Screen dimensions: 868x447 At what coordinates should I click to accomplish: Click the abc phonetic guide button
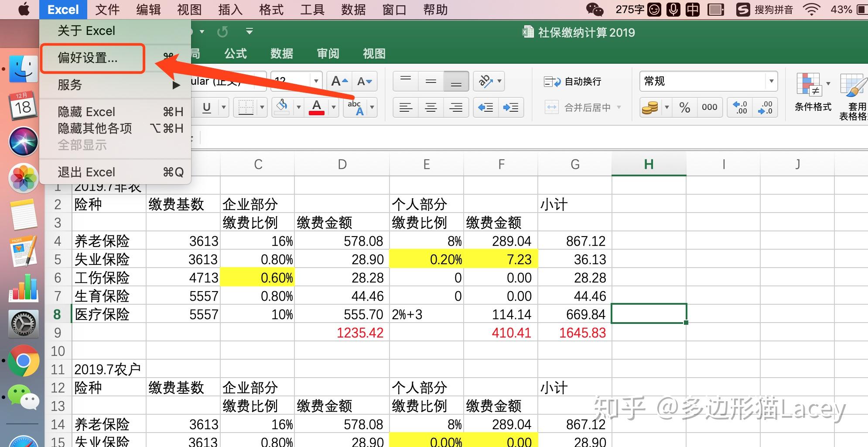point(356,107)
